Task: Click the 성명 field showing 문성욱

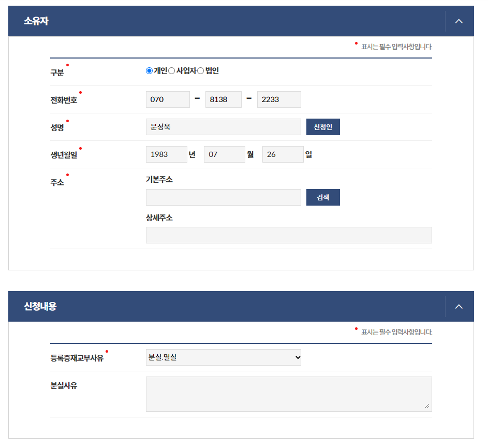Action: (223, 126)
